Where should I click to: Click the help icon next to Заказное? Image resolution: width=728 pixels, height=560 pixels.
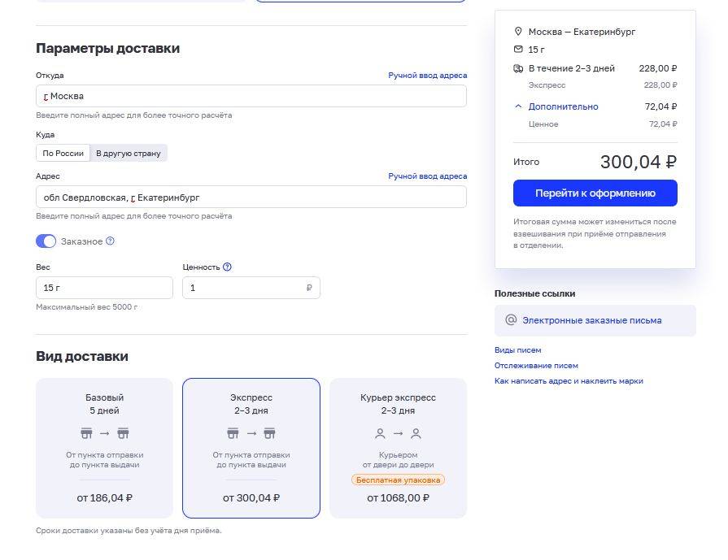[x=111, y=241]
